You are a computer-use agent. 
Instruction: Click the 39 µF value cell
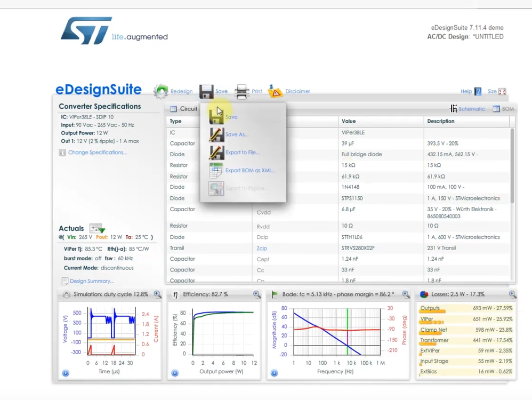(381, 143)
